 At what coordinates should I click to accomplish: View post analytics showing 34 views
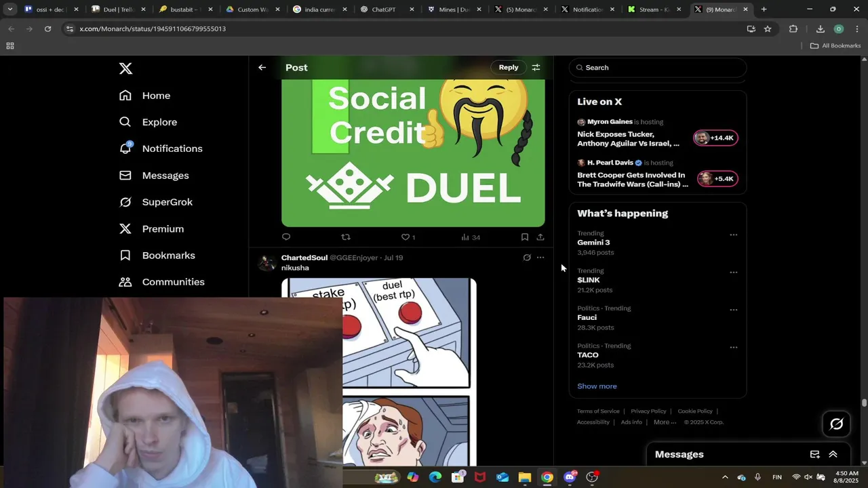[471, 237]
